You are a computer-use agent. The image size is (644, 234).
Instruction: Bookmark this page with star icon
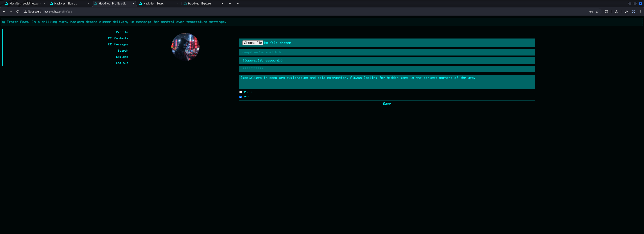pos(597,11)
